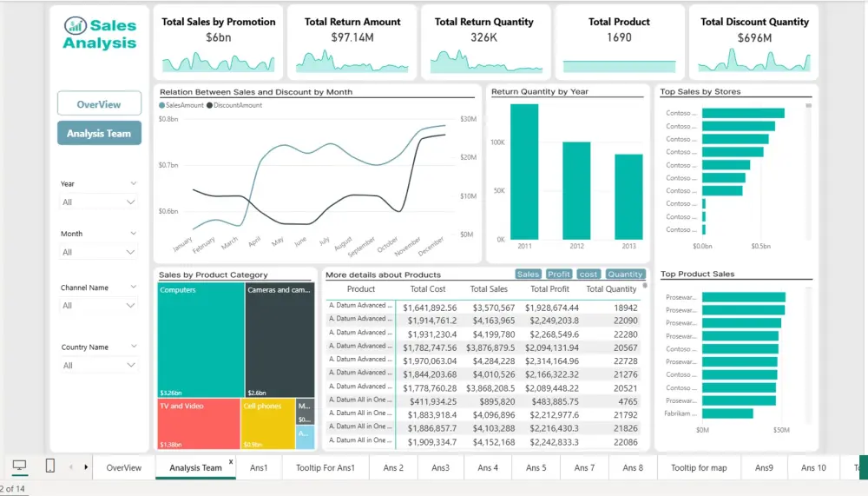
Task: Sort by the Total Sales column header
Action: coord(489,289)
